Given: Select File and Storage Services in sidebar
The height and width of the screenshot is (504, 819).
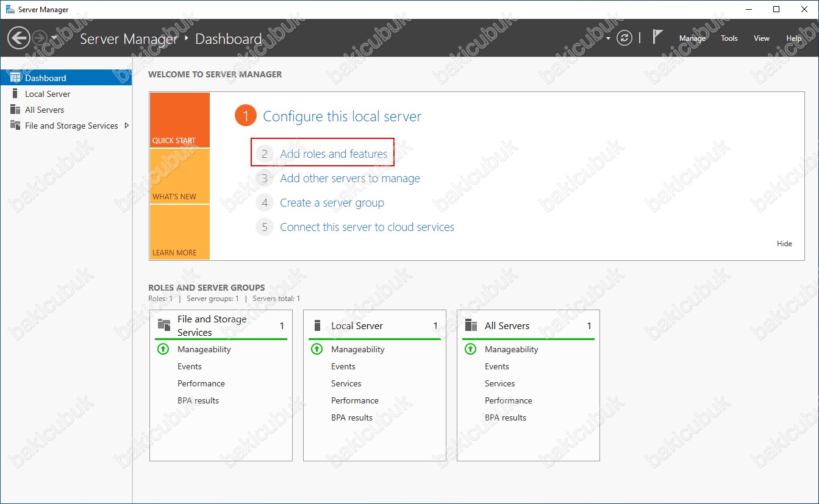Looking at the screenshot, I should click(66, 126).
